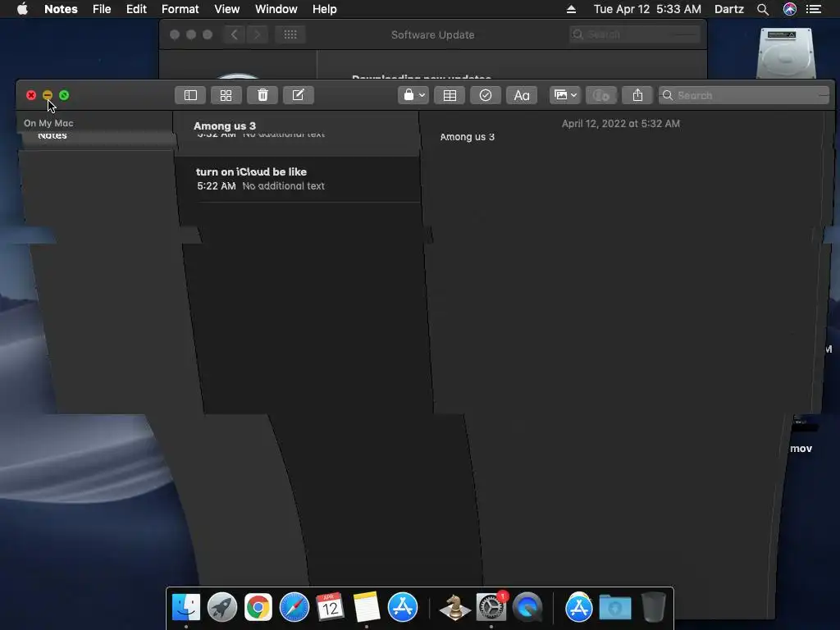Open the Format menu
Image resolution: width=840 pixels, height=630 pixels.
click(x=180, y=9)
